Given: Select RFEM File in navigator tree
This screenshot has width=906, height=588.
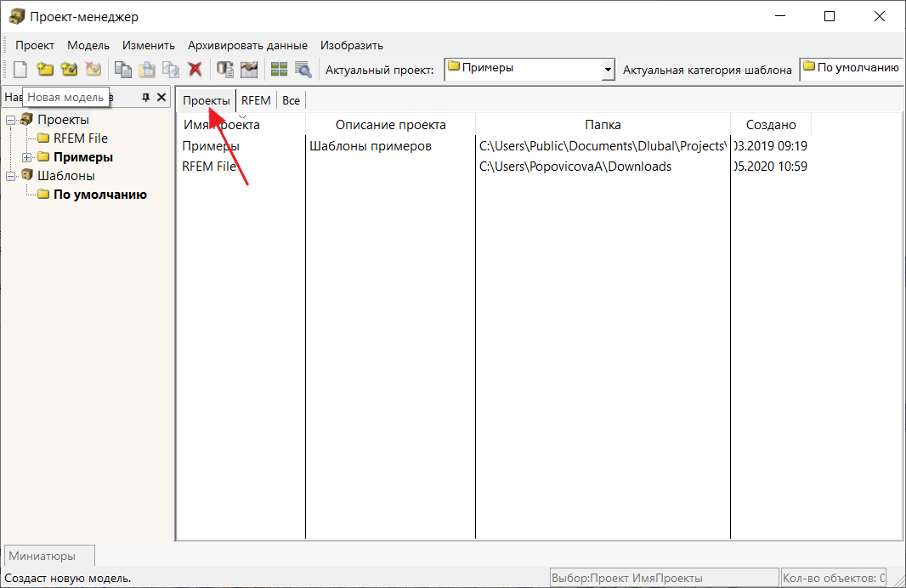Looking at the screenshot, I should 80,138.
